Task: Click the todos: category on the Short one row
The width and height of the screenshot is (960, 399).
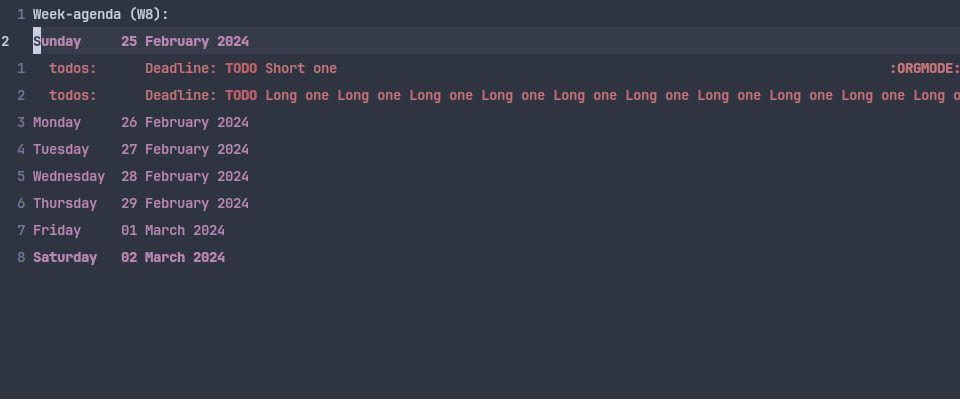Action: click(73, 68)
